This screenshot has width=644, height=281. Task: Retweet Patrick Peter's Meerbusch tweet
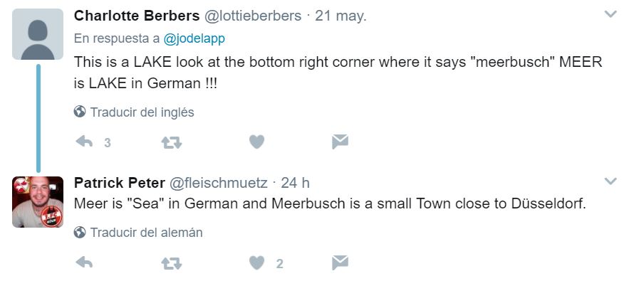(x=172, y=263)
